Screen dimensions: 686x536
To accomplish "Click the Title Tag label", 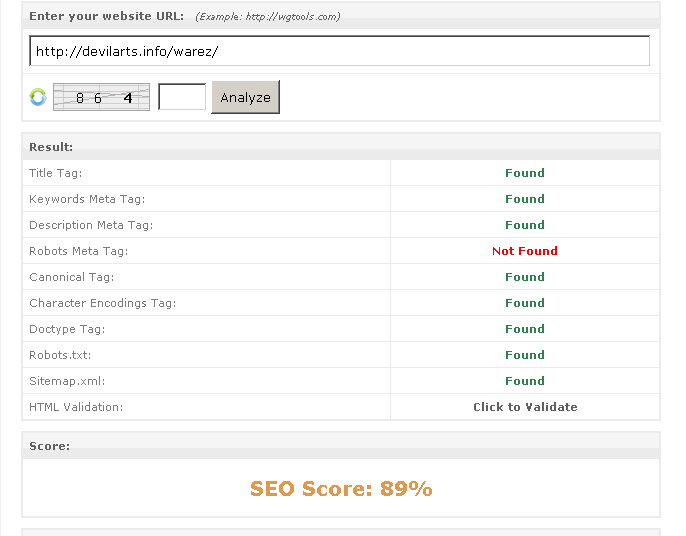I will click(x=56, y=173).
